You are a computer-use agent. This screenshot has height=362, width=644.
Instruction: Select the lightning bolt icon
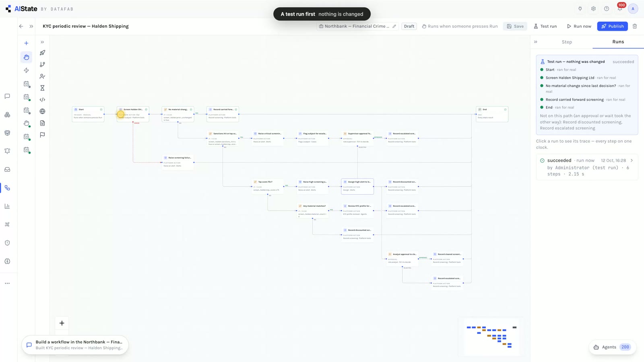26,70
